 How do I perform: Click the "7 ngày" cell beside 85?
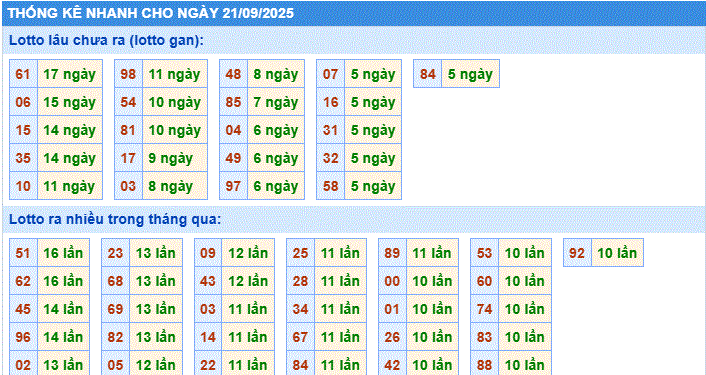(276, 102)
